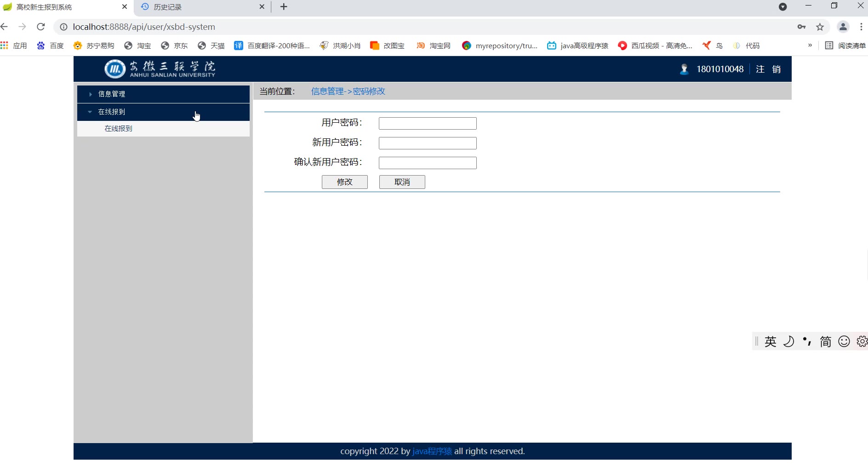The image size is (868, 467).
Task: Click the 修改 submit button
Action: 345,182
